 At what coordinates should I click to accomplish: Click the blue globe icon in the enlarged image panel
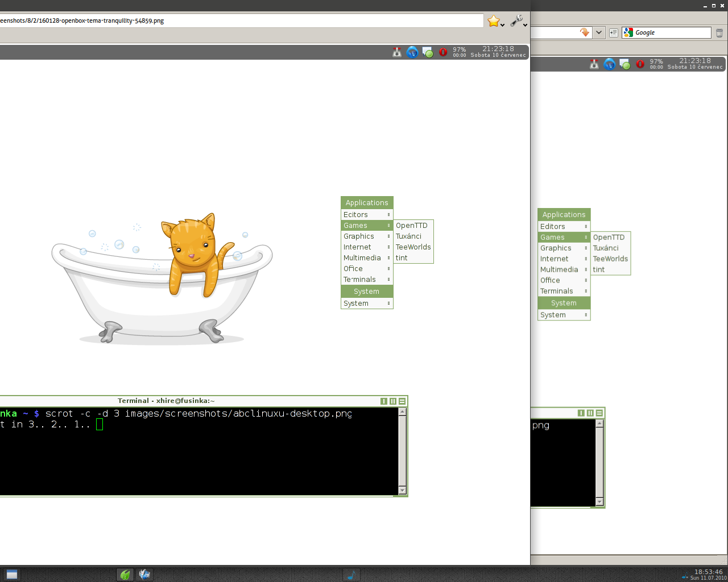point(412,52)
